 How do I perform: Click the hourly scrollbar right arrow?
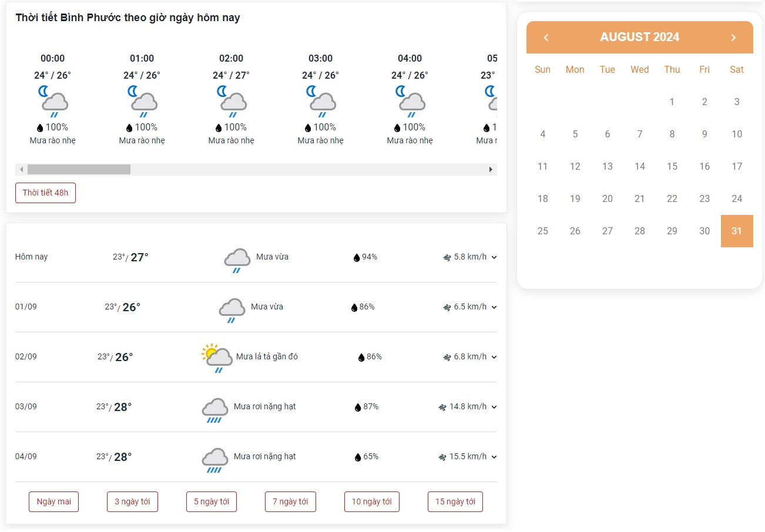pyautogui.click(x=491, y=170)
